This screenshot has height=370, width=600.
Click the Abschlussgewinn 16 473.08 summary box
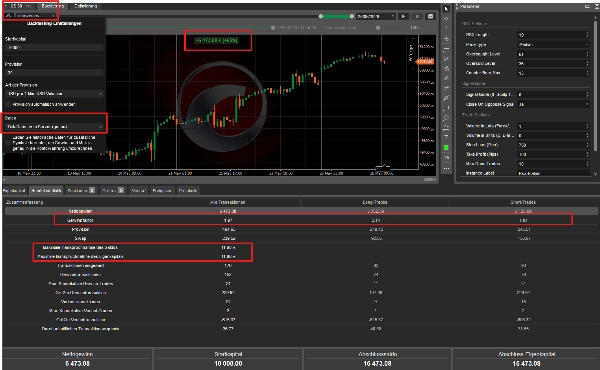coord(377,359)
